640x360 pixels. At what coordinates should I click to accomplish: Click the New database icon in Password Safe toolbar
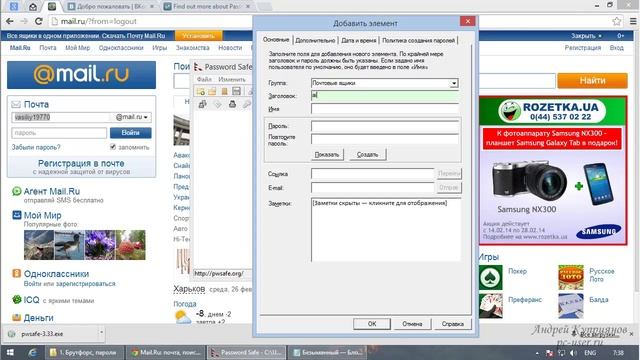[x=200, y=91]
